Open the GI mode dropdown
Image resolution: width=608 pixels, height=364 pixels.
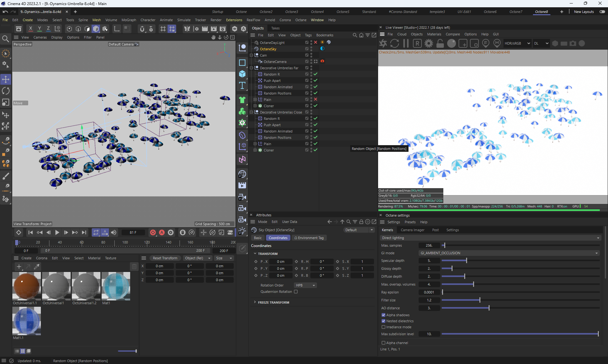point(509,253)
